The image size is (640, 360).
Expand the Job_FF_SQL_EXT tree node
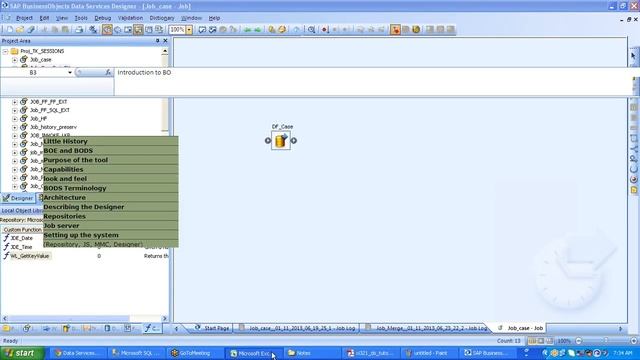coord(15,110)
